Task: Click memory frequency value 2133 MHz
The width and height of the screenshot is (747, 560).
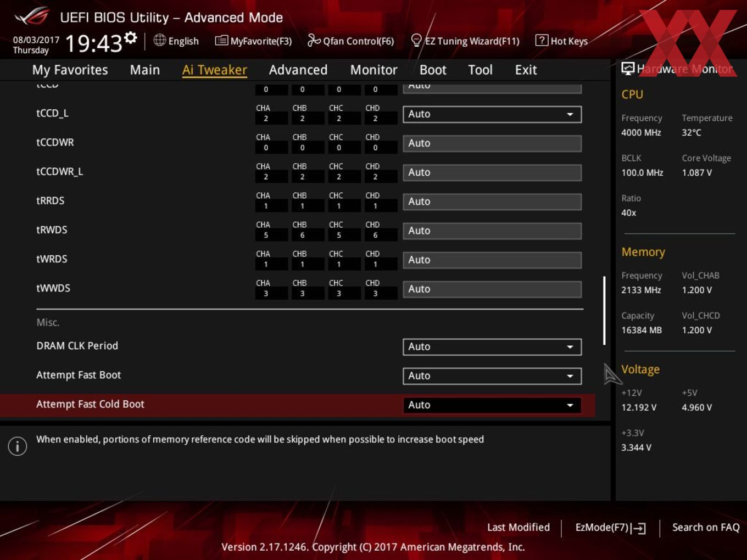Action: [641, 290]
